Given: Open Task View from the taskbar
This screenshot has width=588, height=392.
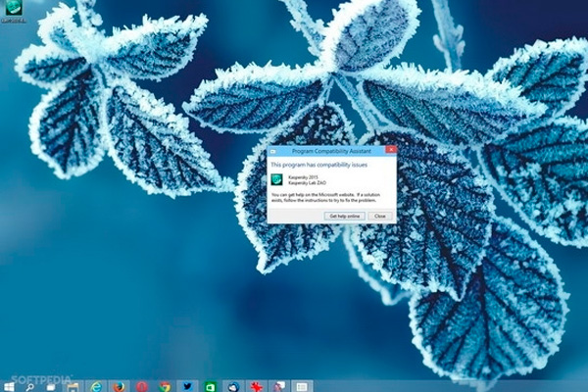Looking at the screenshot, I should [x=50, y=386].
